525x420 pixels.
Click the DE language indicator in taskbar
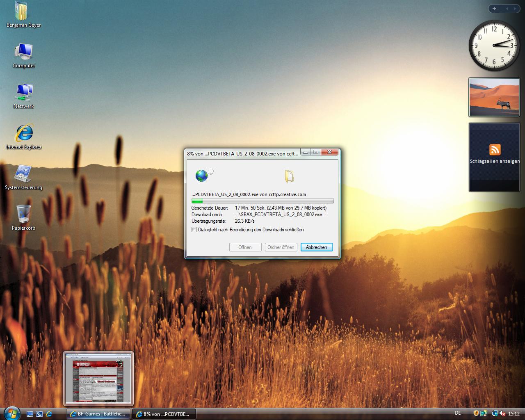[458, 413]
